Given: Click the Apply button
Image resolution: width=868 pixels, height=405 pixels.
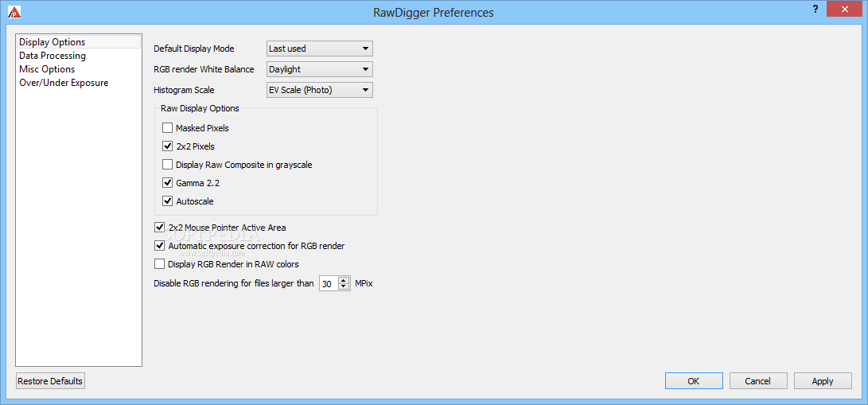Looking at the screenshot, I should coord(823,380).
